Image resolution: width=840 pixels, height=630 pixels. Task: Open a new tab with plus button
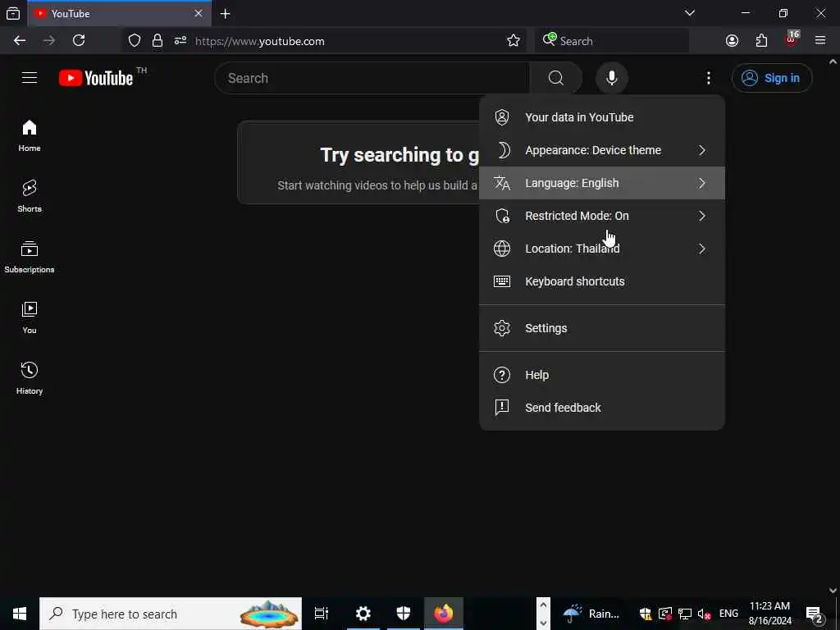(x=226, y=14)
